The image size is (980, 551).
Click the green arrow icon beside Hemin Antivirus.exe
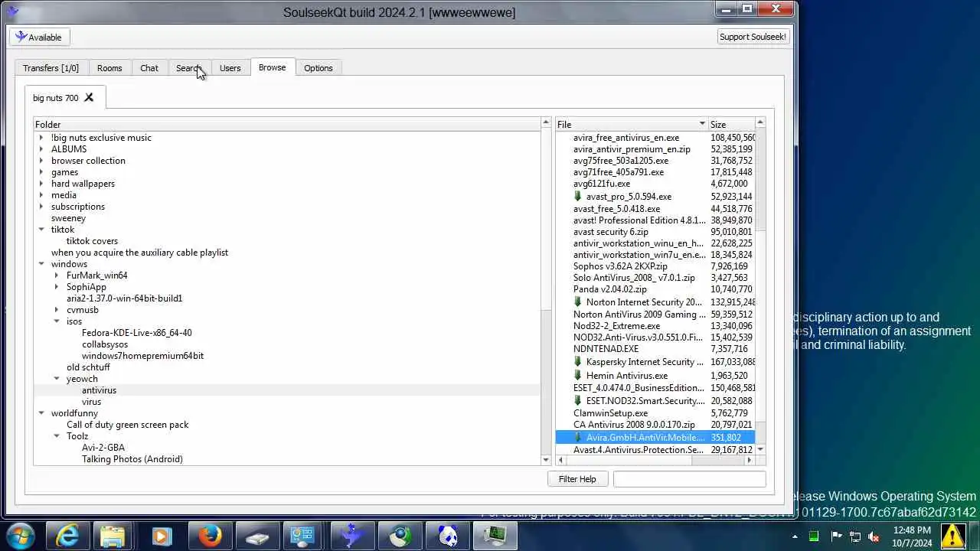(x=578, y=376)
